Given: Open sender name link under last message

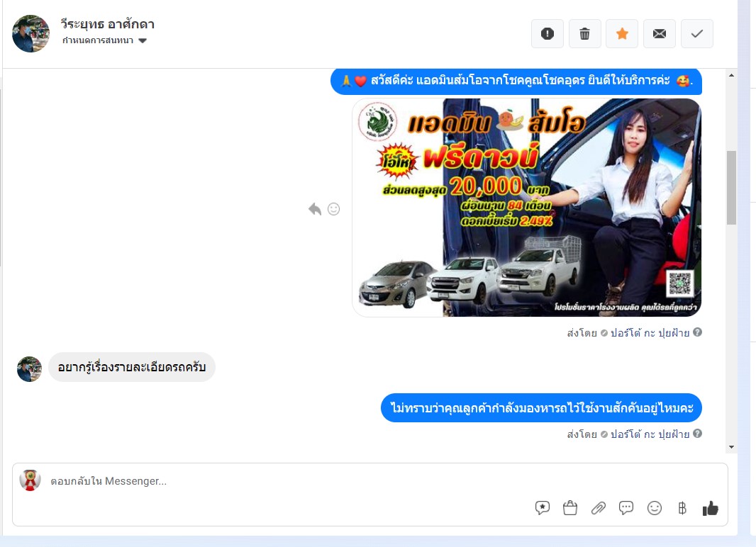Looking at the screenshot, I should 650,434.
